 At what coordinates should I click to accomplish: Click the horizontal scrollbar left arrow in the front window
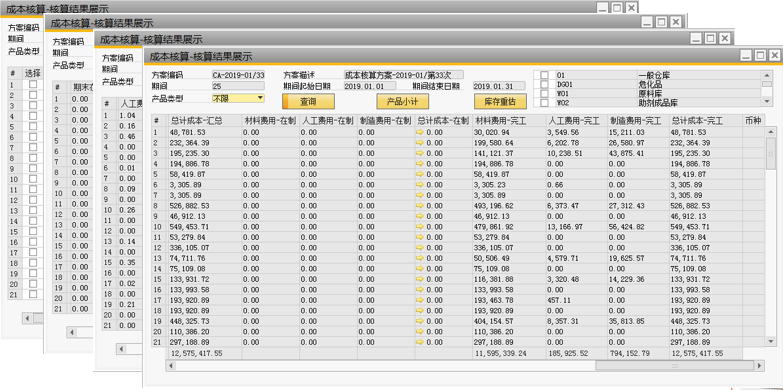[x=171, y=366]
